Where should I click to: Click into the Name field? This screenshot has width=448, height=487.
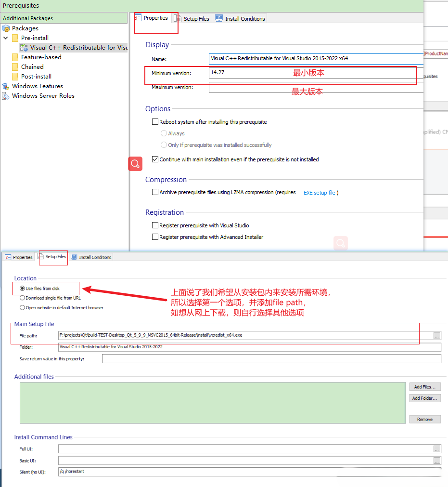tap(316, 59)
